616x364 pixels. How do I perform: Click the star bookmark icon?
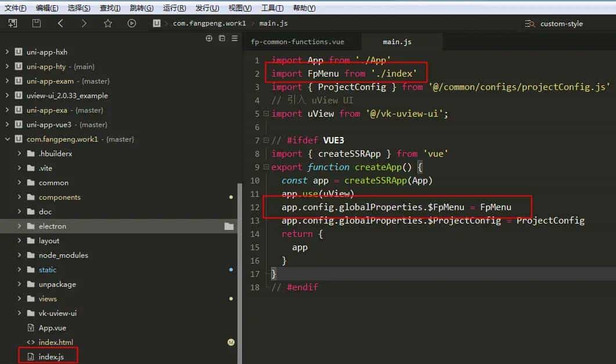click(x=108, y=23)
